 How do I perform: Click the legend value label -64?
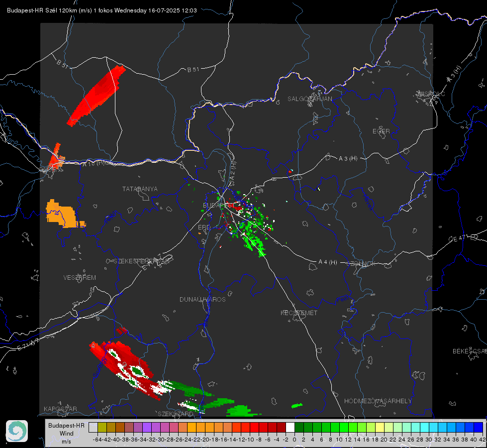[97, 440]
